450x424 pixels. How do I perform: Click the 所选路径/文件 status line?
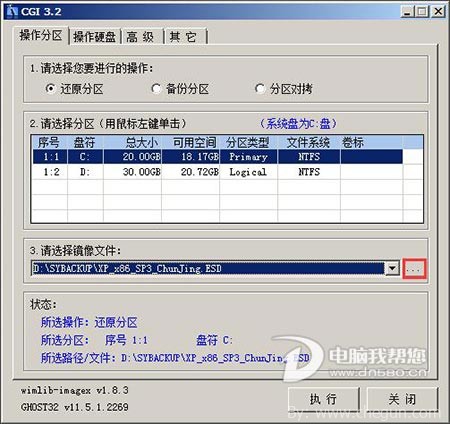point(175,358)
